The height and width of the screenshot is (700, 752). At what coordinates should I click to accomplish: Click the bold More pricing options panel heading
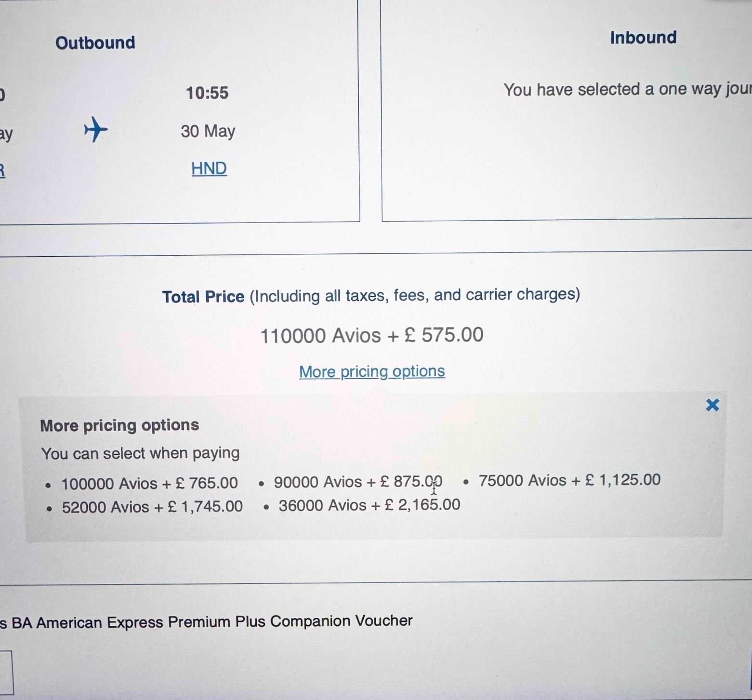(x=119, y=425)
